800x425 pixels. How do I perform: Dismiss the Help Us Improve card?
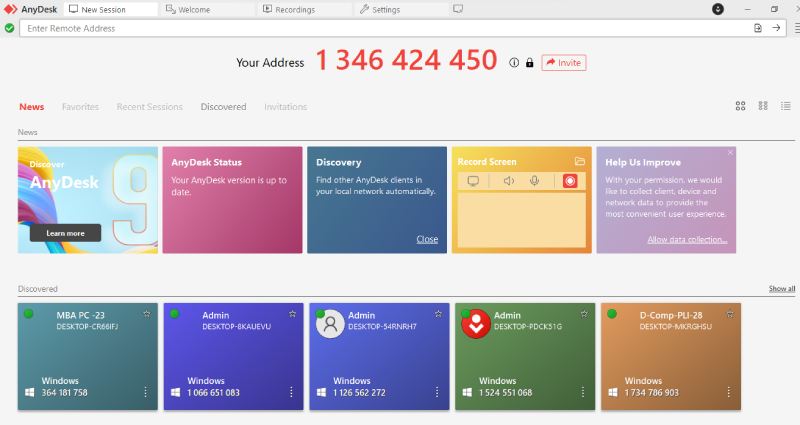click(730, 153)
